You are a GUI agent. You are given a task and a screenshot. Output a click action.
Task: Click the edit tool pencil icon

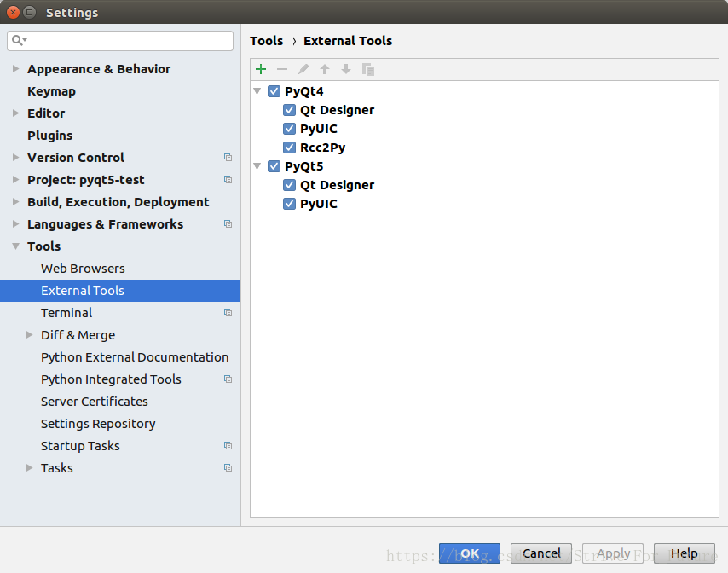(303, 70)
